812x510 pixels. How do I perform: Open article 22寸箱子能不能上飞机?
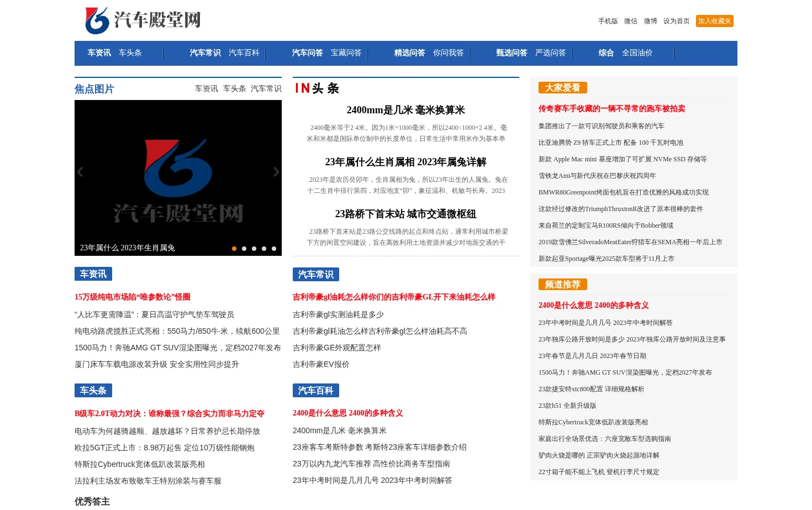[x=599, y=472]
